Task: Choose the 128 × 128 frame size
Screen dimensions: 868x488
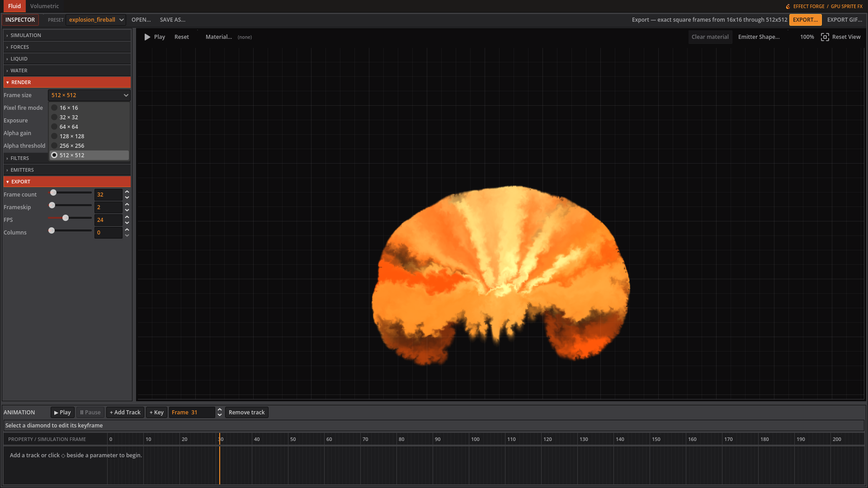Action: pos(90,136)
